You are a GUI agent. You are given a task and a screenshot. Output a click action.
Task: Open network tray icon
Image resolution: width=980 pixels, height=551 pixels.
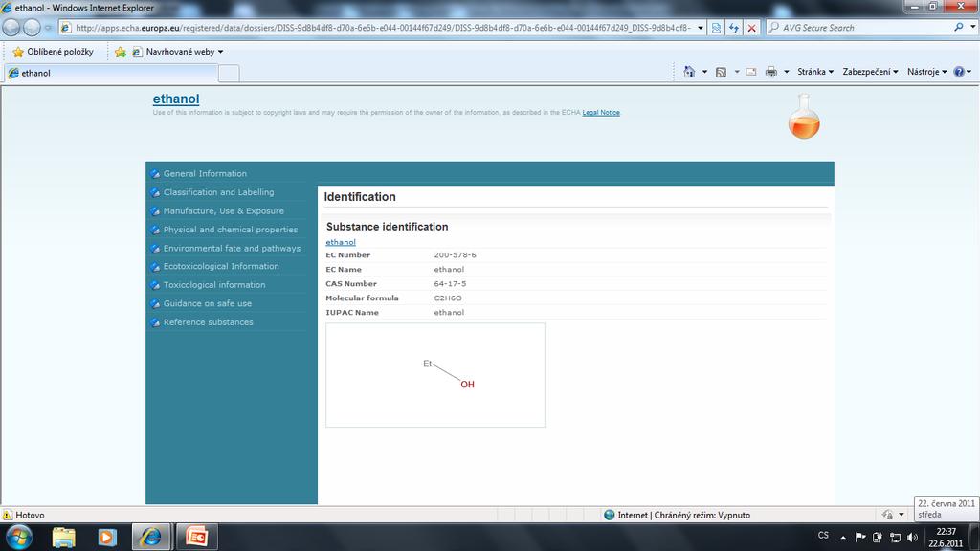895,538
